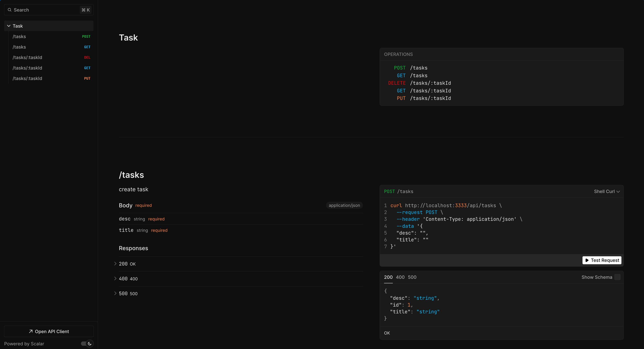Viewport: 644px width, 349px height.
Task: Click the GET badge next to /tasks
Action: pos(87,47)
